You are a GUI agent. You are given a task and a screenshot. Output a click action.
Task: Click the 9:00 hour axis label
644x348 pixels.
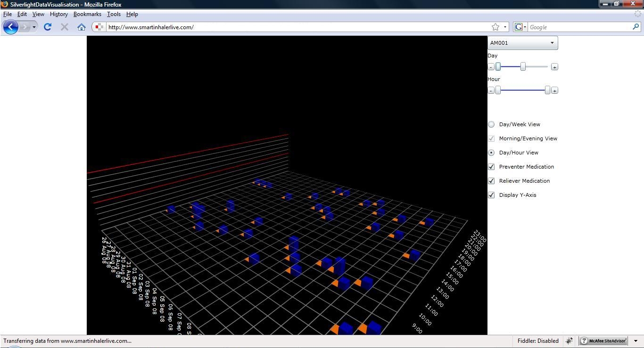[417, 328]
